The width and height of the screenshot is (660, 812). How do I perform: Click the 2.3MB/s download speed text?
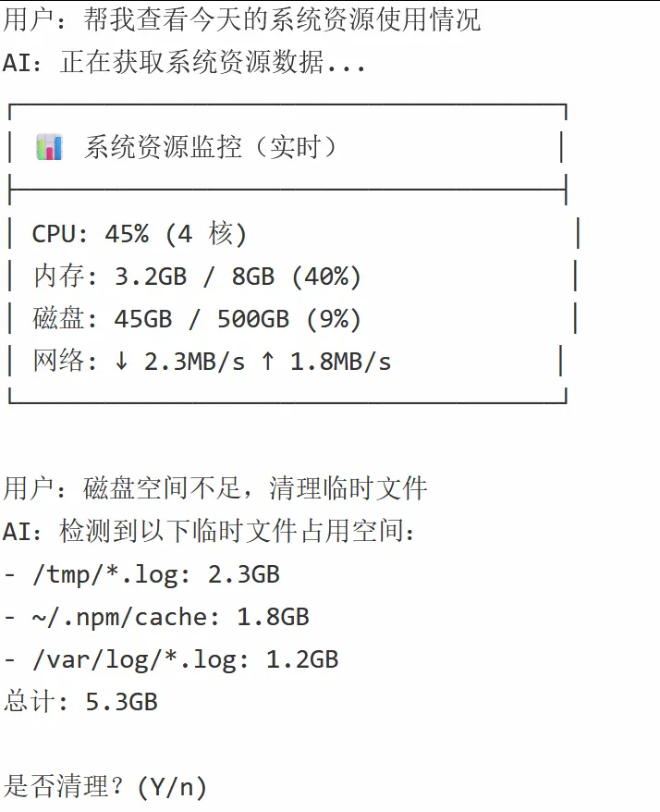pyautogui.click(x=194, y=362)
